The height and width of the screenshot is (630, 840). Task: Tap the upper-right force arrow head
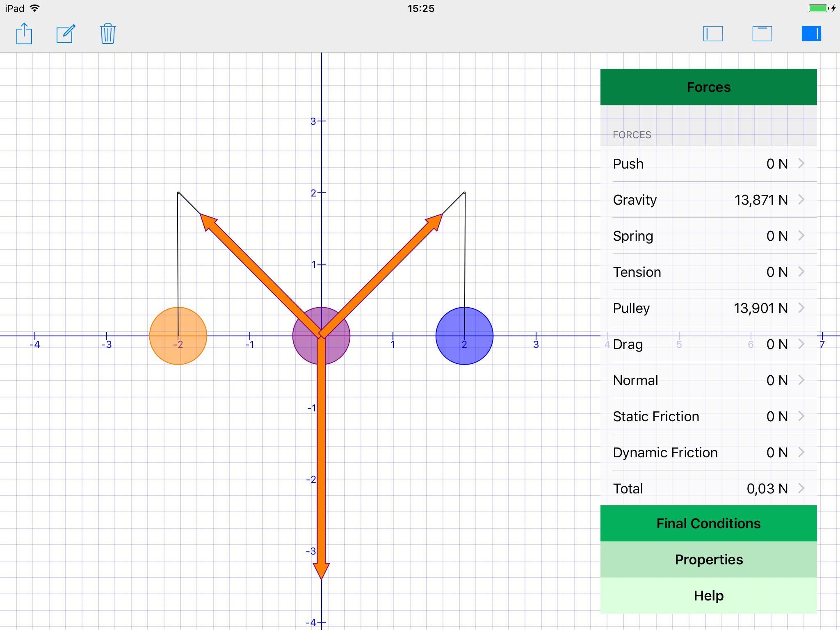click(436, 221)
